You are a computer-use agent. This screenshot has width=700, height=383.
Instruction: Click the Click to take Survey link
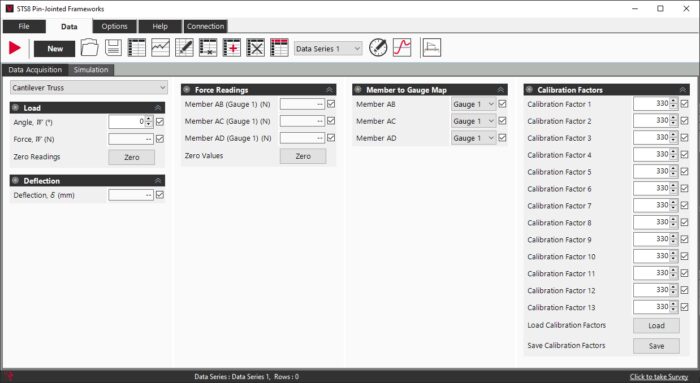659,377
